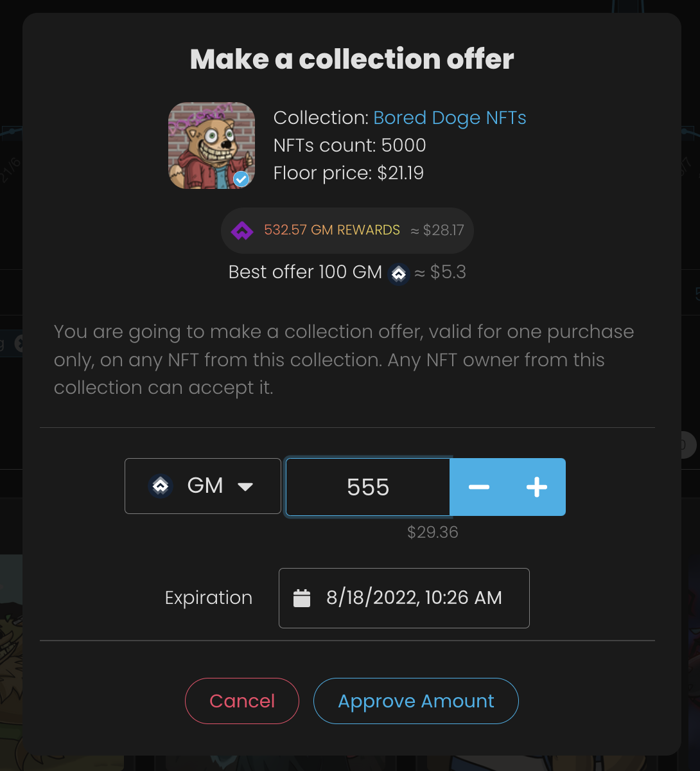700x771 pixels.
Task: Click the calendar icon in Expiration field
Action: pos(302,598)
